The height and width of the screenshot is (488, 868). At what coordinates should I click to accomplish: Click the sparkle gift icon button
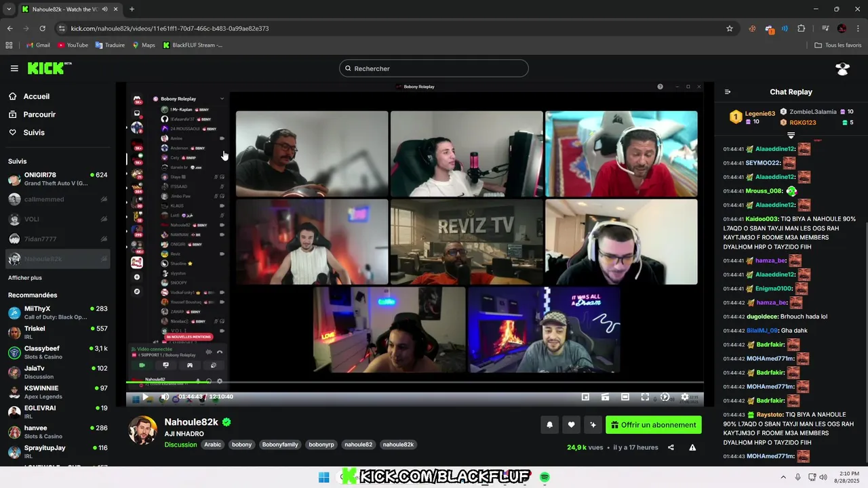coord(593,425)
